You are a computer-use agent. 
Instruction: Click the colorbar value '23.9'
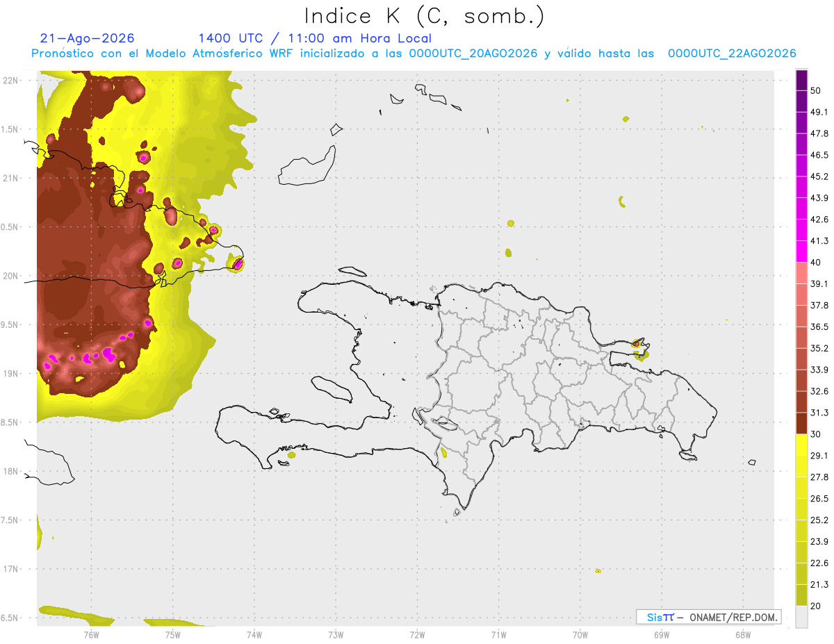coord(819,542)
